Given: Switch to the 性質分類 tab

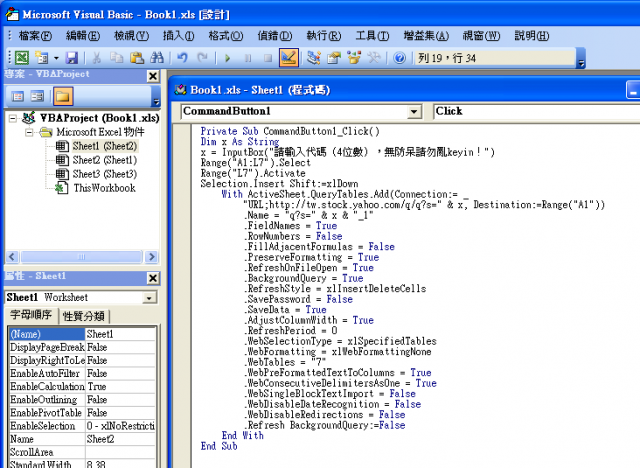Looking at the screenshot, I should click(x=84, y=316).
